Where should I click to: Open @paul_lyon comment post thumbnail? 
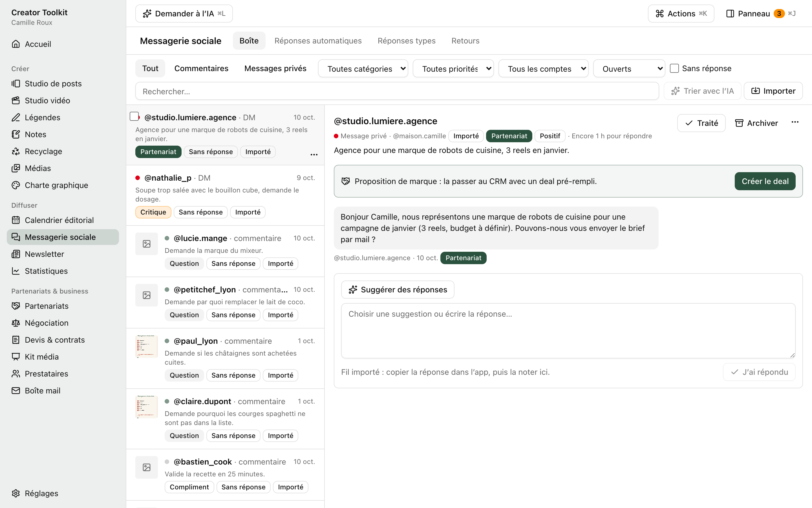pos(146,346)
